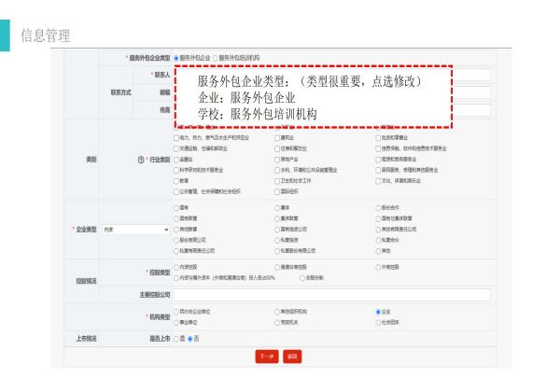Check the 批发和零售业 checkbox

378,137
